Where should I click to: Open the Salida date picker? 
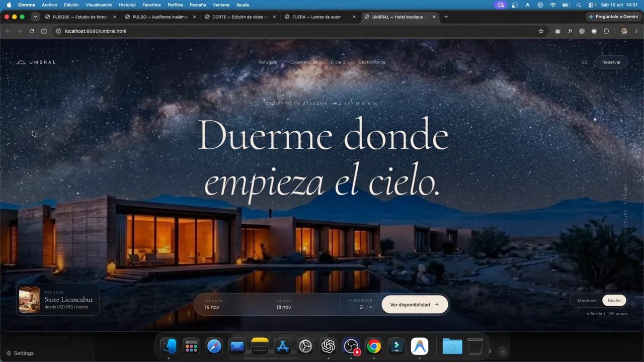pos(304,304)
